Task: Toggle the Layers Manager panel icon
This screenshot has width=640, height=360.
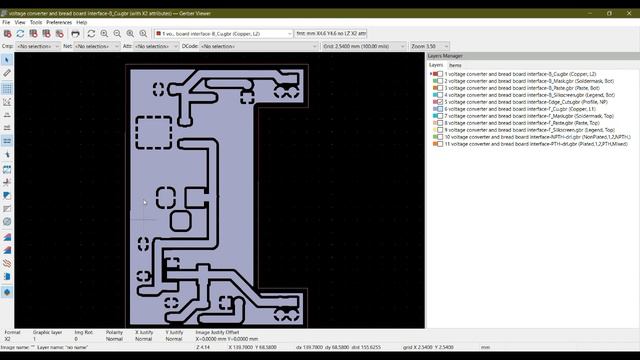Action: (7, 292)
